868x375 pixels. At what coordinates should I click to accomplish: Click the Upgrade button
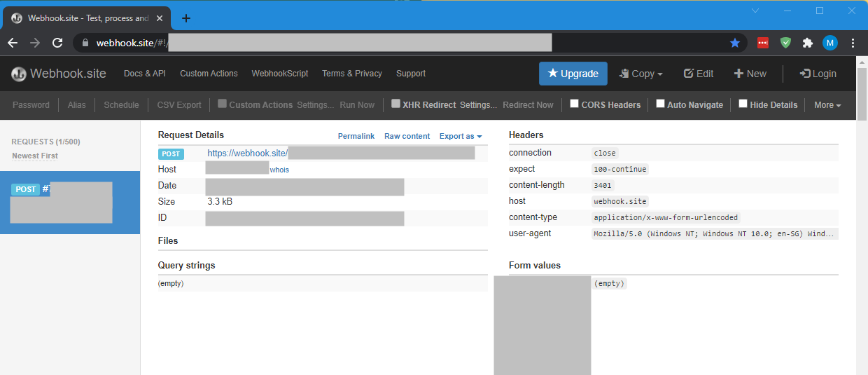(x=573, y=74)
